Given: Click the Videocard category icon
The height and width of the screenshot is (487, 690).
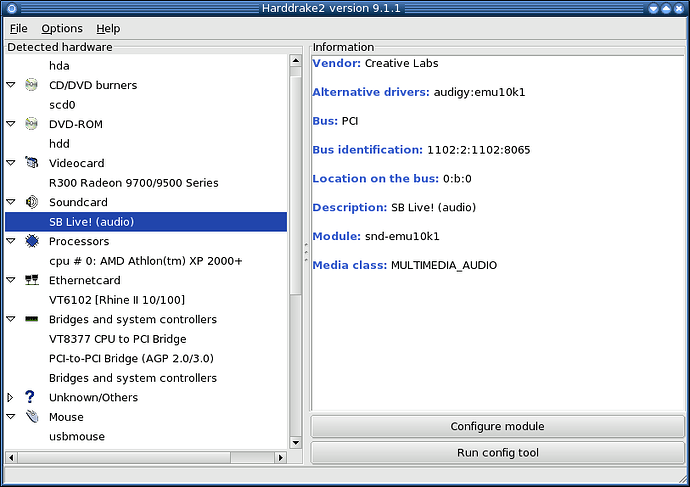Looking at the screenshot, I should pos(31,163).
